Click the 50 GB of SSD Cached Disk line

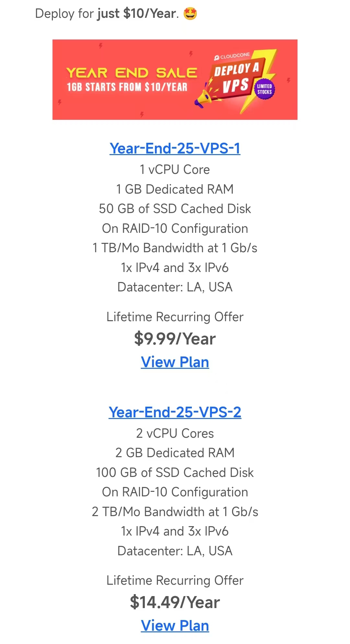coord(175,209)
